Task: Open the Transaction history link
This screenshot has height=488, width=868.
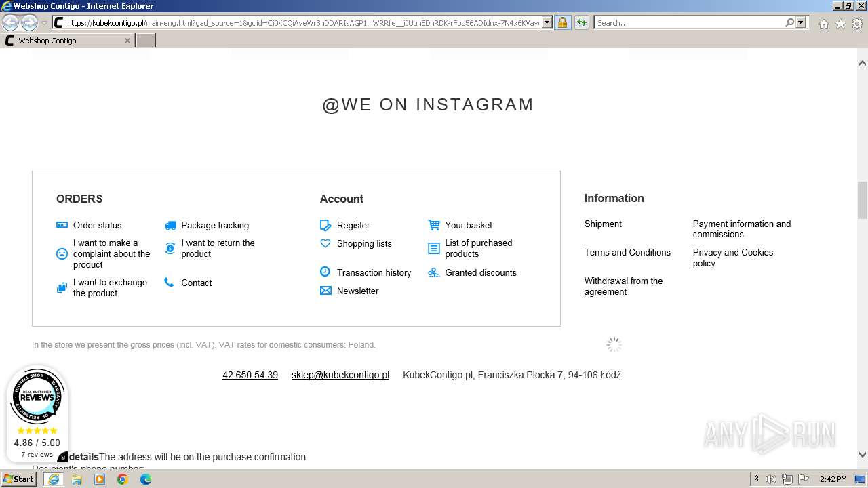Action: pos(374,272)
